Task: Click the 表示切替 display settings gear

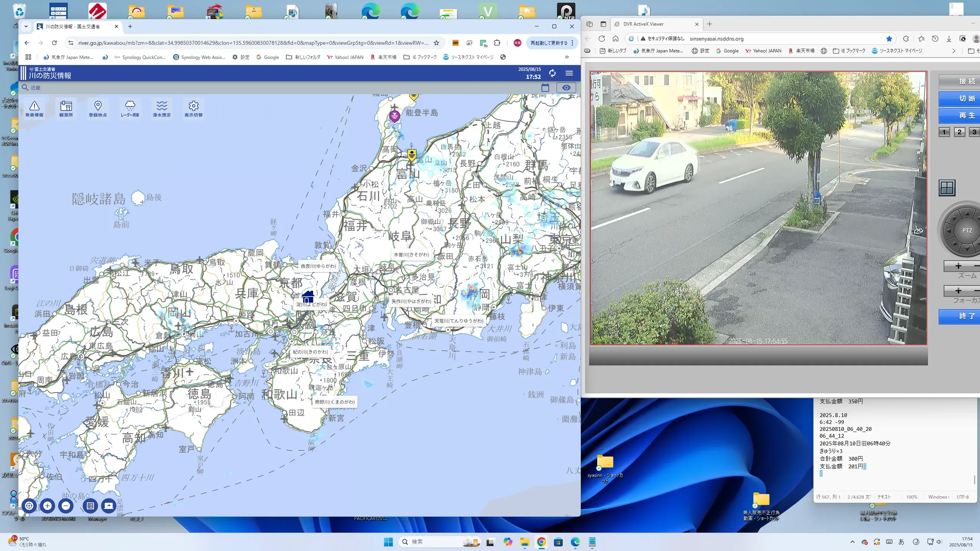Action: tap(193, 108)
